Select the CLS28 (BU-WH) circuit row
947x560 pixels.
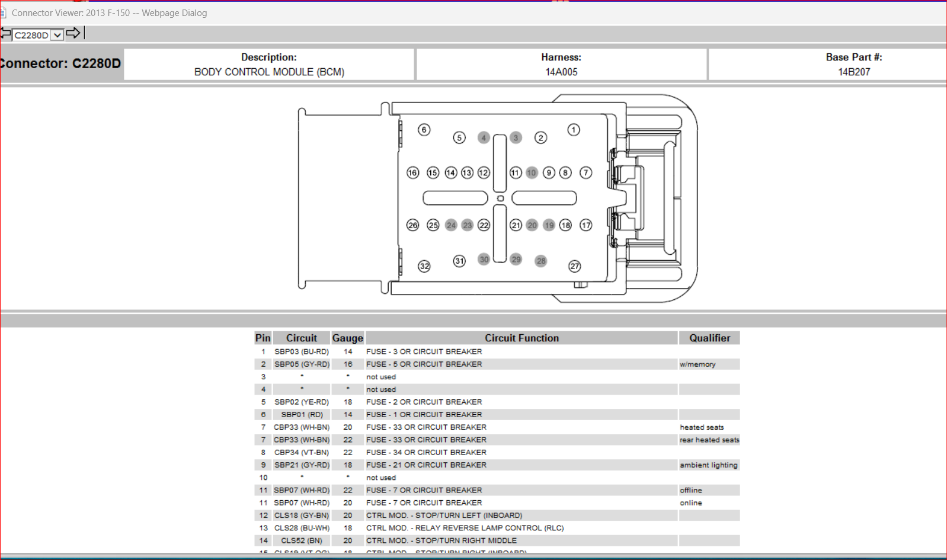497,528
